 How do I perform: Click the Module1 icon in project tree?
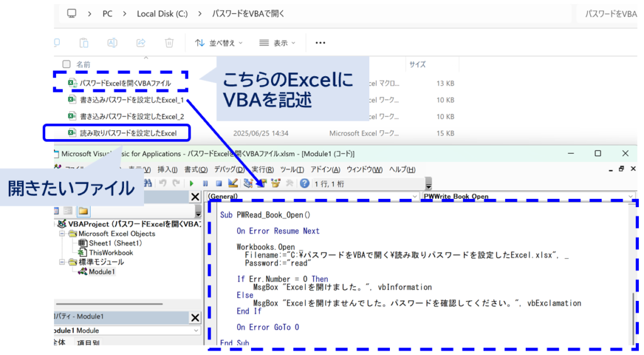pos(82,271)
